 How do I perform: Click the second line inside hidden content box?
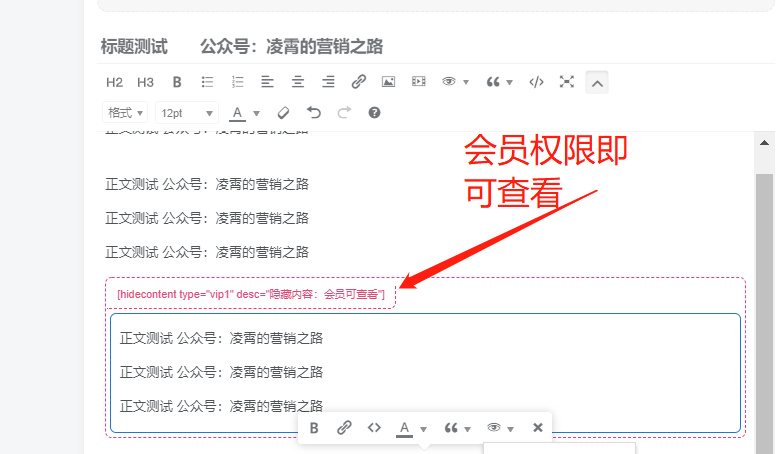click(221, 373)
